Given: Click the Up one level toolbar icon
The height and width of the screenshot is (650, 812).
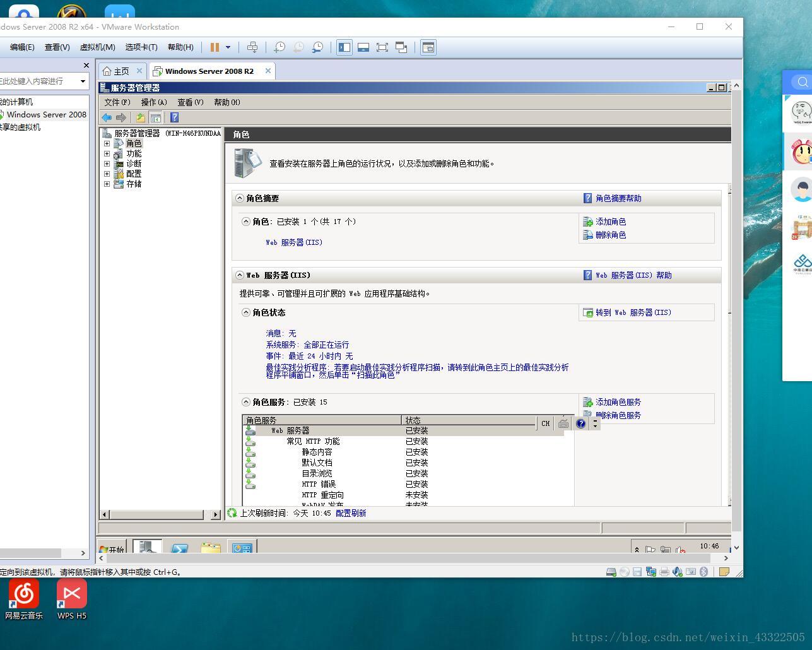Looking at the screenshot, I should (x=140, y=117).
